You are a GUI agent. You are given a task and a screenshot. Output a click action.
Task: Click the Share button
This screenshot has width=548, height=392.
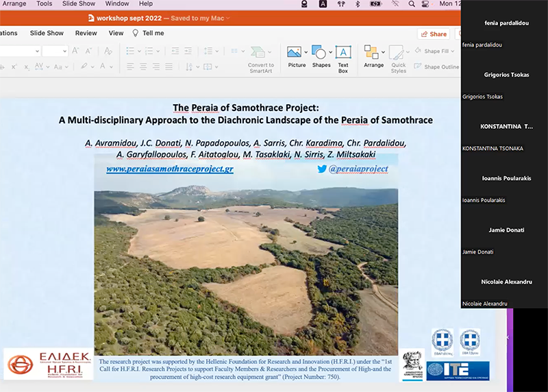433,34
